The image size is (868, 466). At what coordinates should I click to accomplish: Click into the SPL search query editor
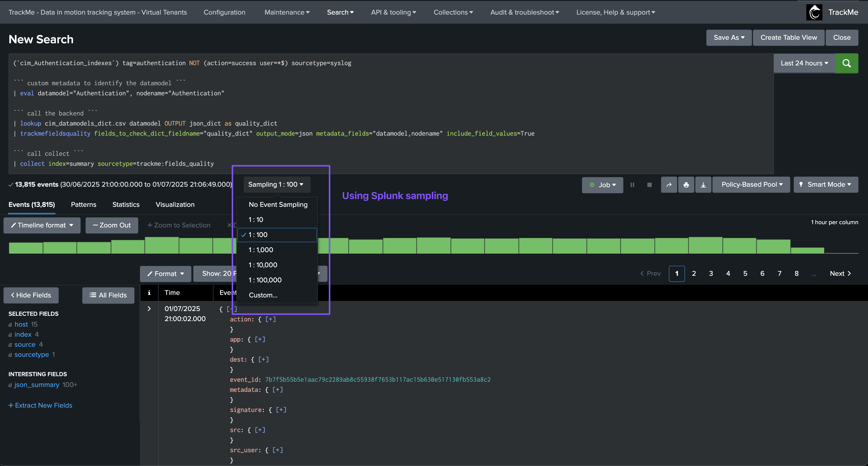(x=391, y=113)
